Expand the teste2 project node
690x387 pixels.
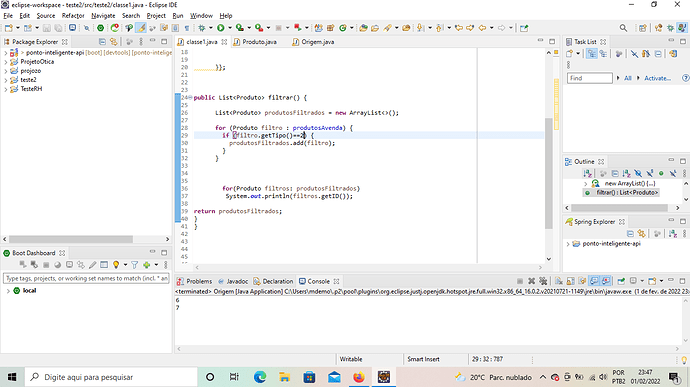point(6,80)
